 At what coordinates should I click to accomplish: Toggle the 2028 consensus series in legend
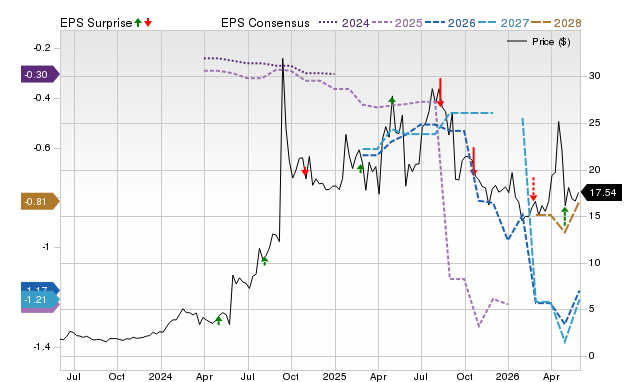(x=556, y=23)
